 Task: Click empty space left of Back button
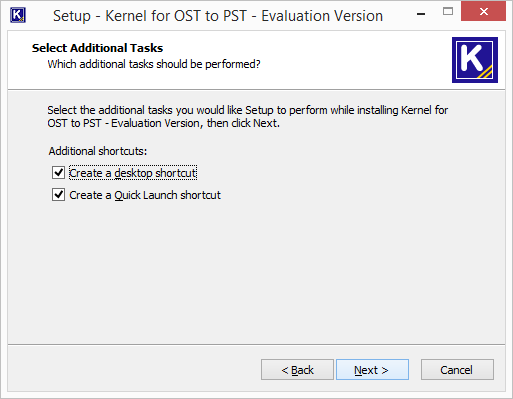[133, 369]
